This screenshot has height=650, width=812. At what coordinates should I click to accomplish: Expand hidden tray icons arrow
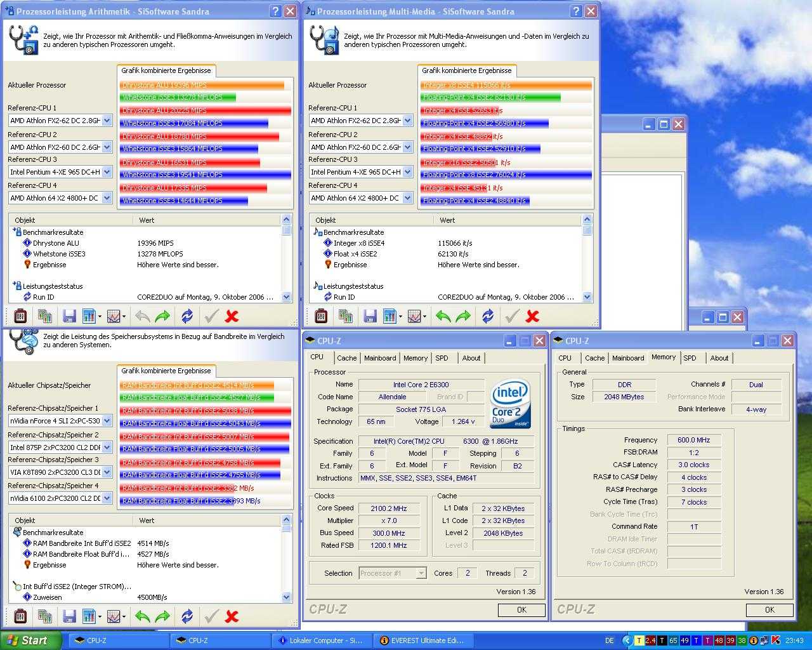coord(627,640)
